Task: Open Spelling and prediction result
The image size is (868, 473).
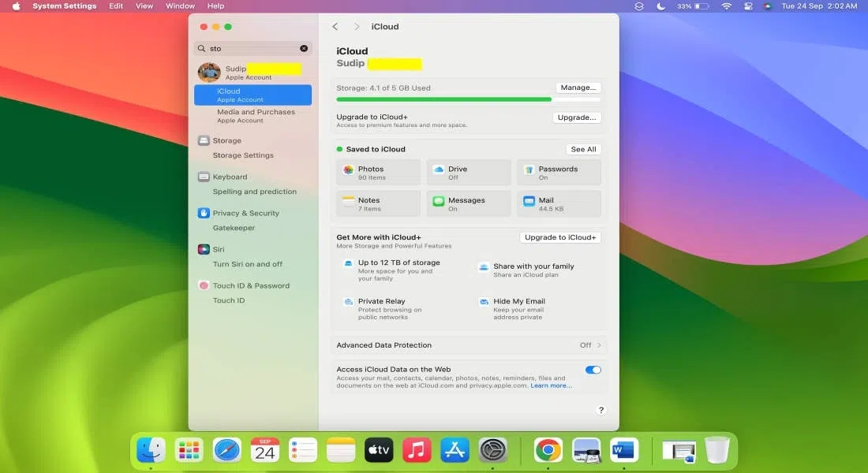Action: pos(253,192)
